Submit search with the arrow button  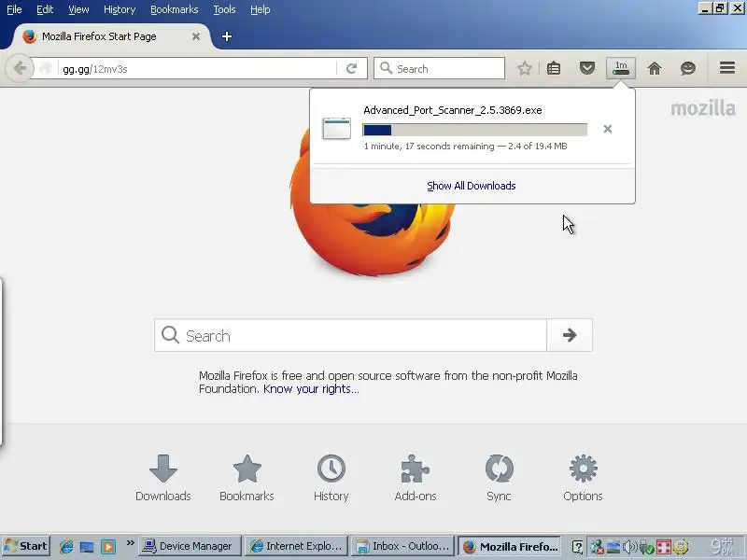[x=570, y=336]
